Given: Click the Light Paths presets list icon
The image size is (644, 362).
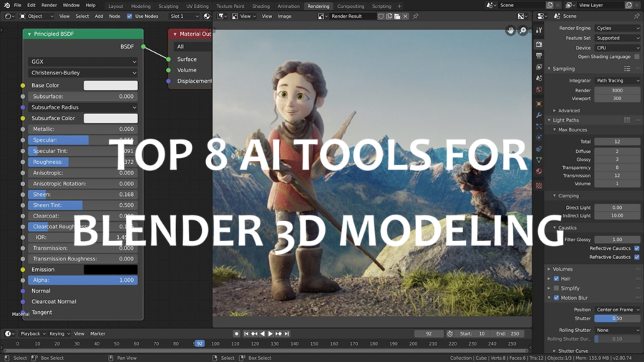Looking at the screenshot, I should (x=627, y=120).
